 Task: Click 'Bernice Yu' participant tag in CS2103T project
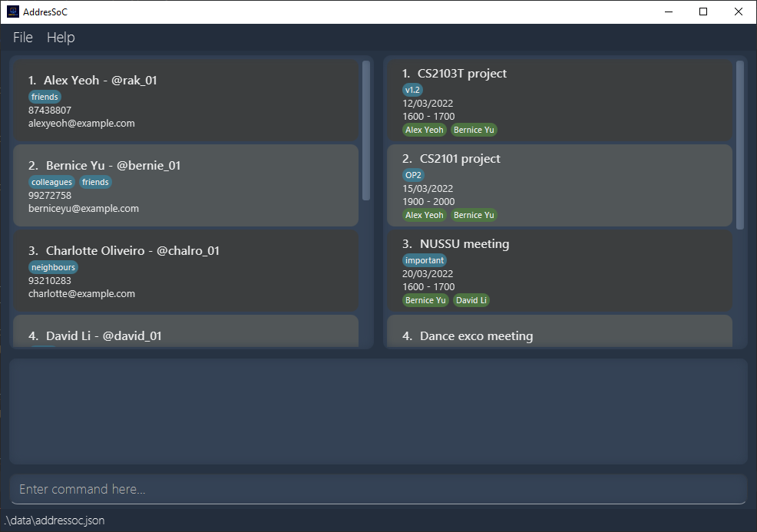pyautogui.click(x=474, y=130)
